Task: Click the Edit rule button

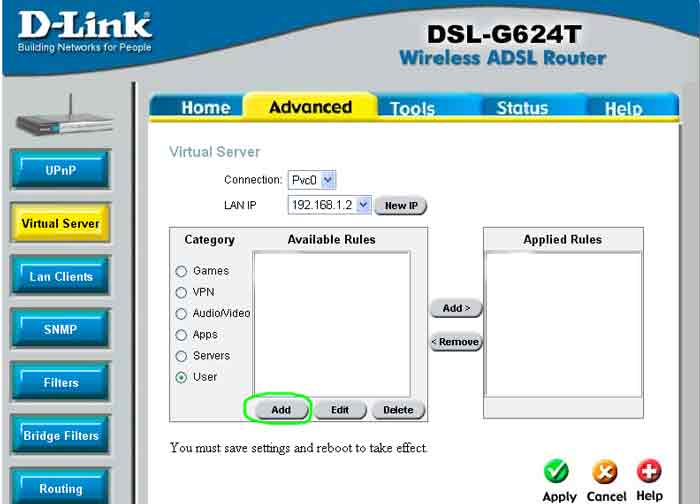Action: (x=340, y=410)
